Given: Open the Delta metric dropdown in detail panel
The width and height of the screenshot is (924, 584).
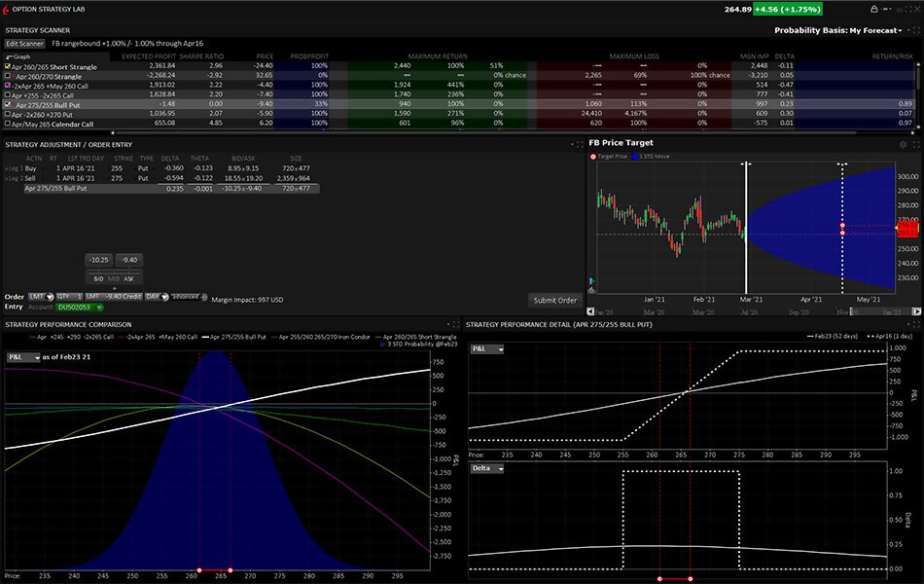Looking at the screenshot, I should [x=488, y=466].
